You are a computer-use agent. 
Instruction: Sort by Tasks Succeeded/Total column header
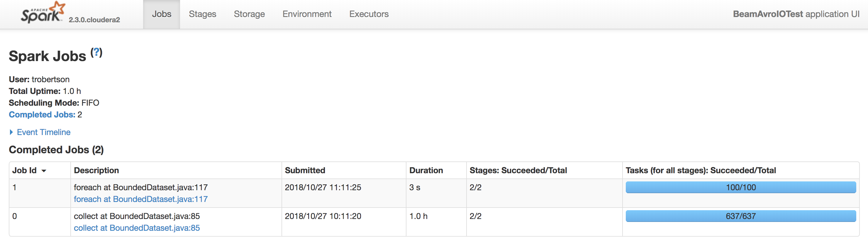700,171
